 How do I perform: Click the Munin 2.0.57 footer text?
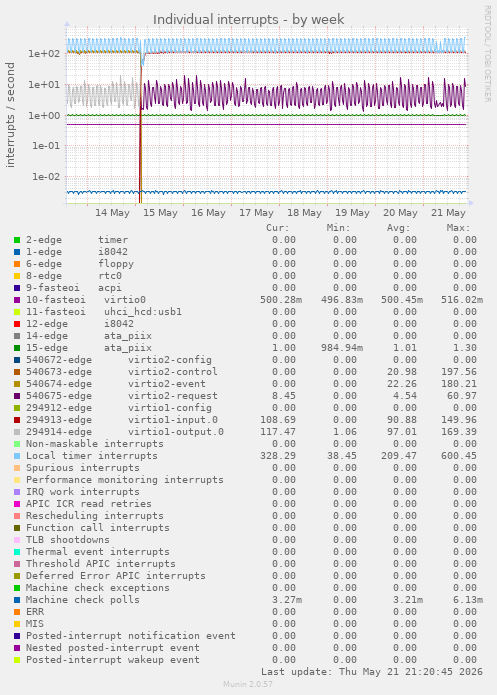pyautogui.click(x=248, y=684)
